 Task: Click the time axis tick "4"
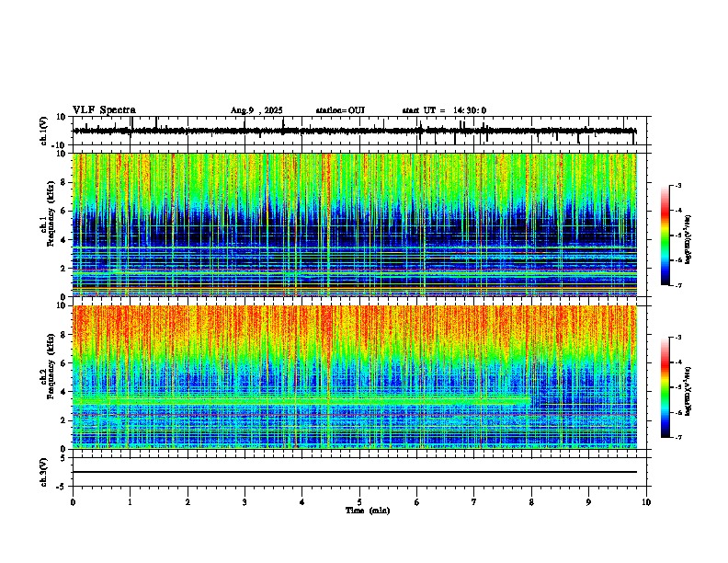tap(302, 502)
